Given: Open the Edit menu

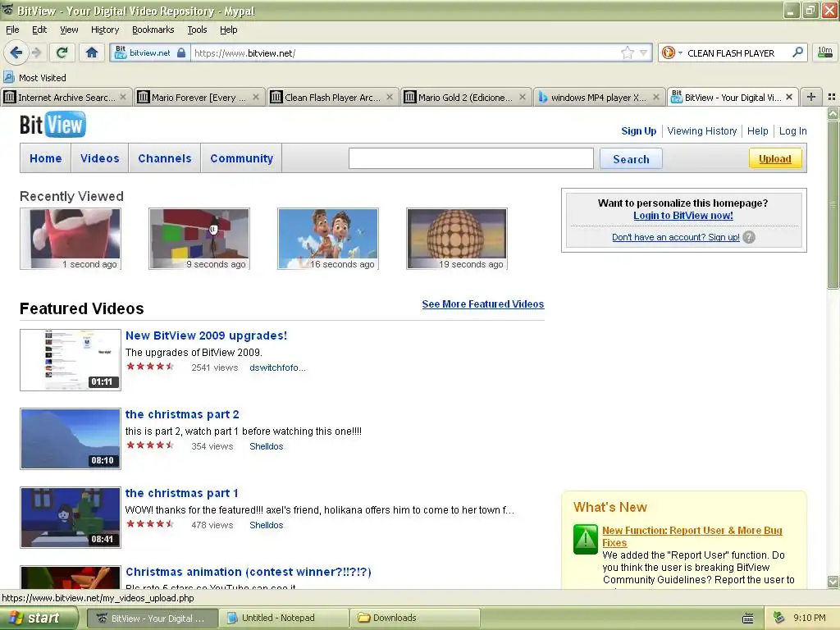Looking at the screenshot, I should pos(39,30).
